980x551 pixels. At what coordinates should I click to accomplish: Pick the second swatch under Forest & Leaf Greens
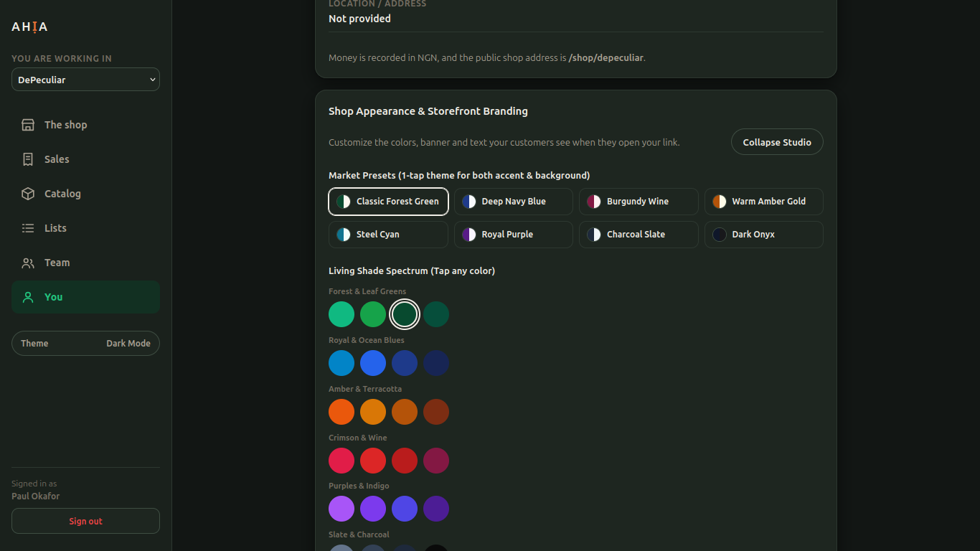point(373,314)
